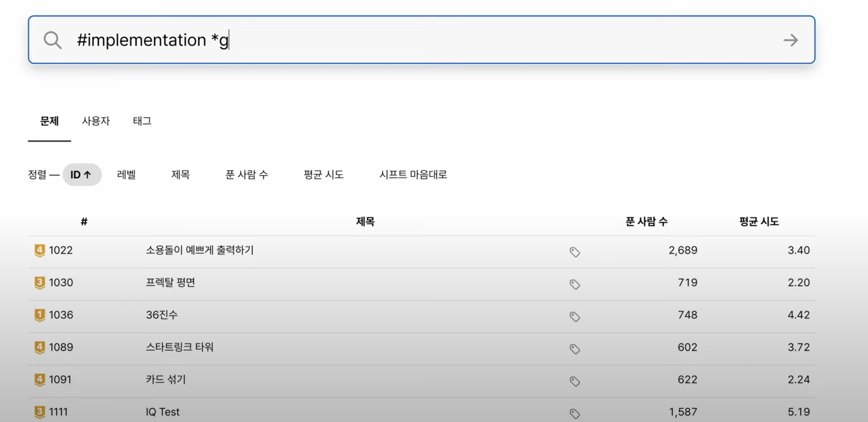
Task: Submit search with the arrow icon
Action: pyautogui.click(x=790, y=40)
